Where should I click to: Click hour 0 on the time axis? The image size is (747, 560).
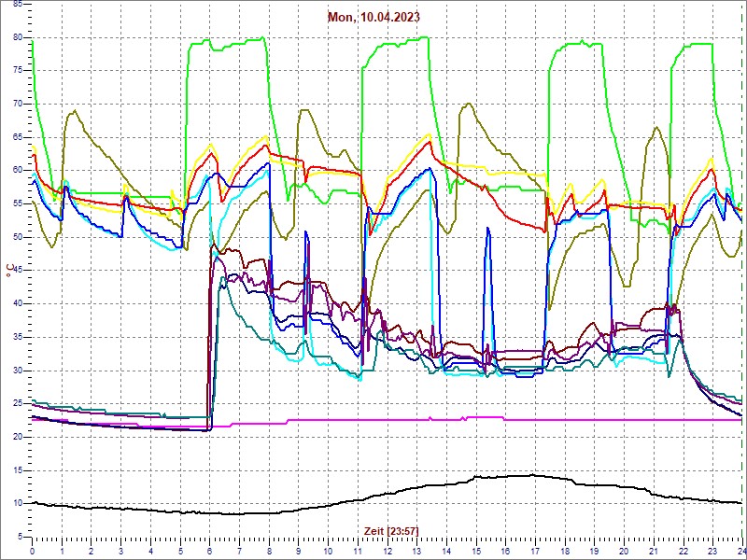[x=32, y=551]
